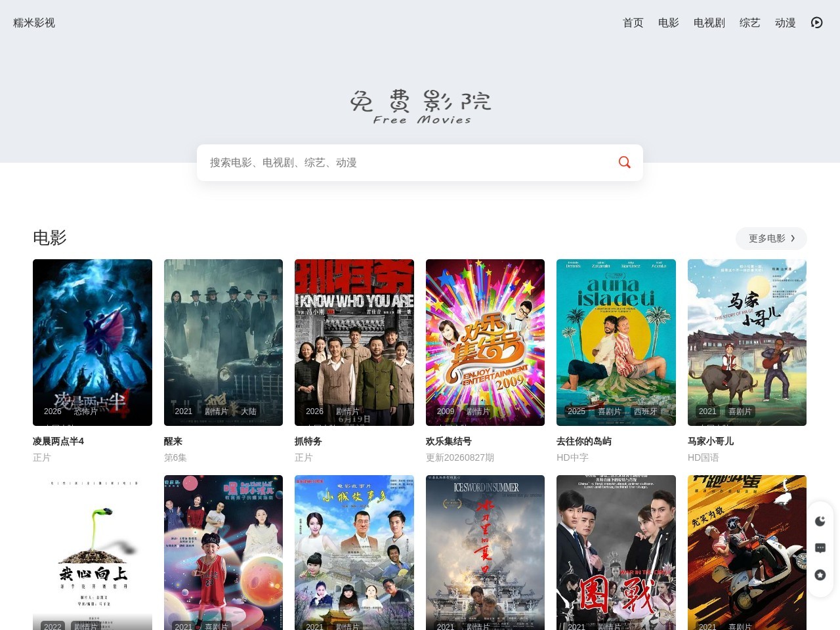Image resolution: width=840 pixels, height=630 pixels.
Task: Open the 围战 poster in second row
Action: coord(616,553)
